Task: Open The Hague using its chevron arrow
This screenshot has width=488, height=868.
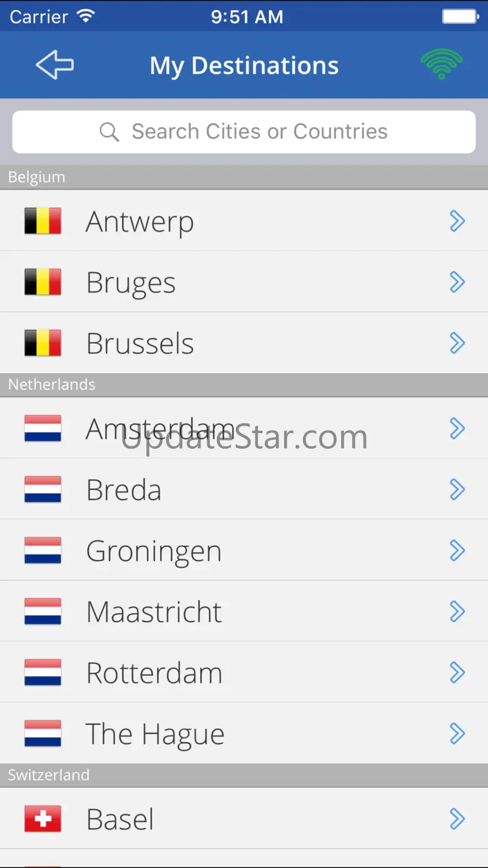Action: pyautogui.click(x=457, y=733)
